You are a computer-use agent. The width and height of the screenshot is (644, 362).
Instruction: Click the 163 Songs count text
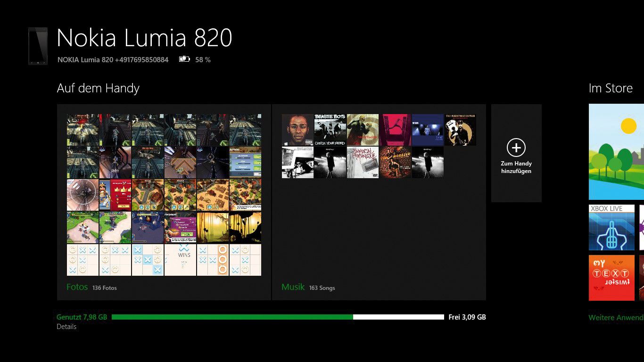pos(322,288)
